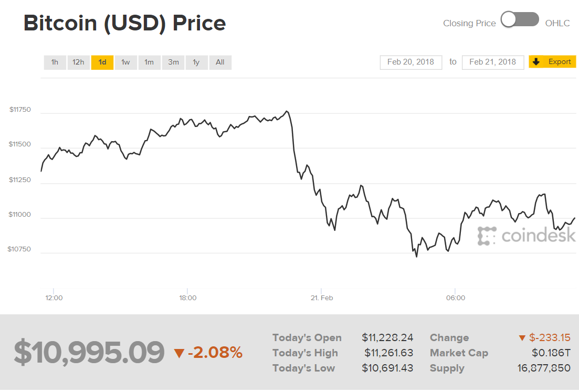Select the 1w time range
This screenshot has height=392, width=579.
click(x=125, y=62)
